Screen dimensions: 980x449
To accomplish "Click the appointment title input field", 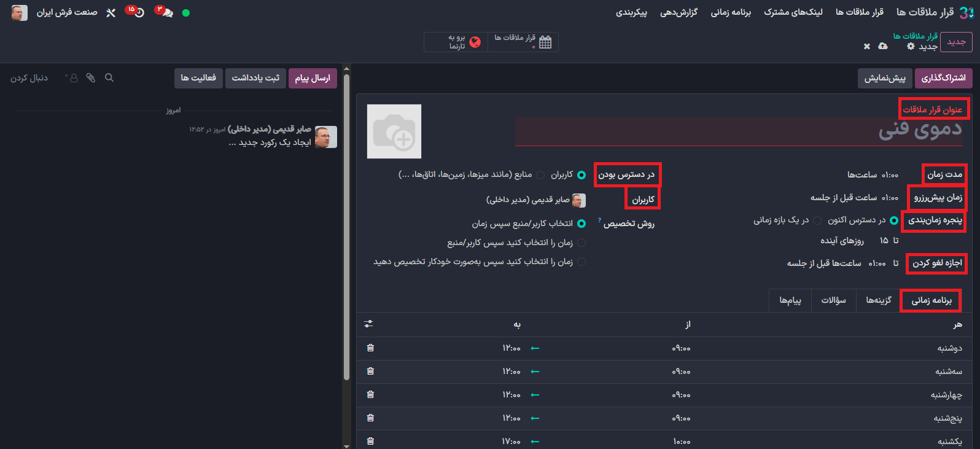I will [737, 130].
